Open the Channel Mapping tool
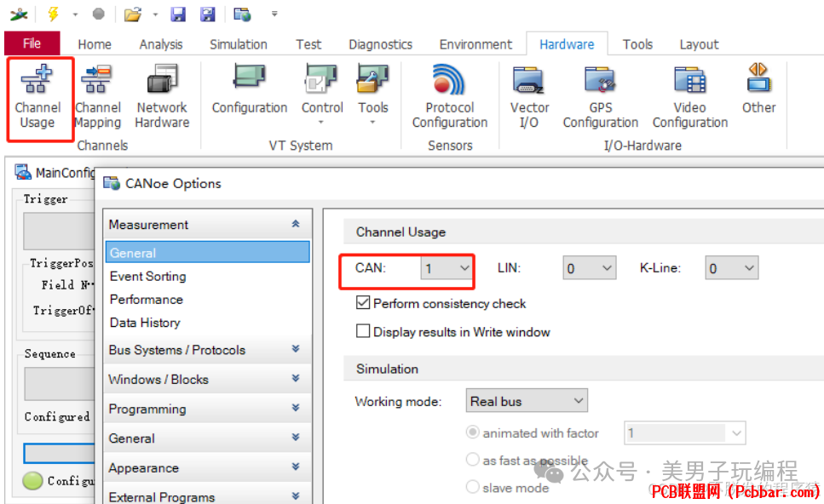Image resolution: width=824 pixels, height=504 pixels. point(98,98)
